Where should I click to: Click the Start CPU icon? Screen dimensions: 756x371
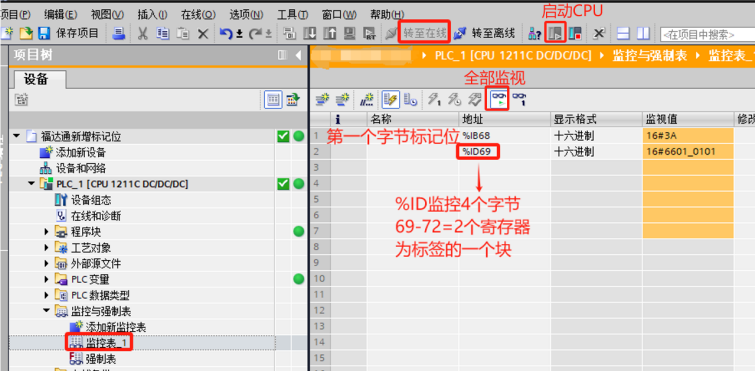coord(555,33)
